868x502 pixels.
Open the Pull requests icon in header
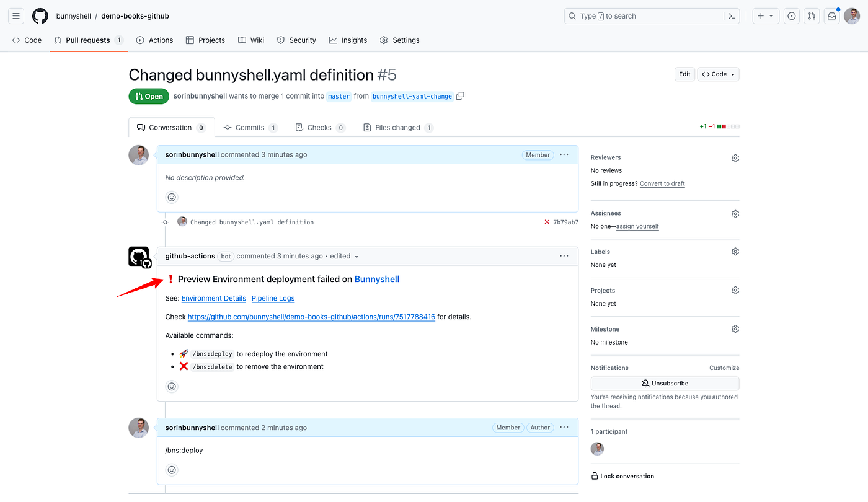812,16
